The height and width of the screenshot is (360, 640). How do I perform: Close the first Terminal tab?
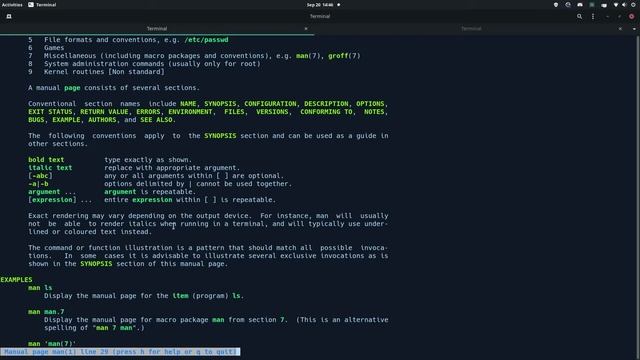(306, 29)
